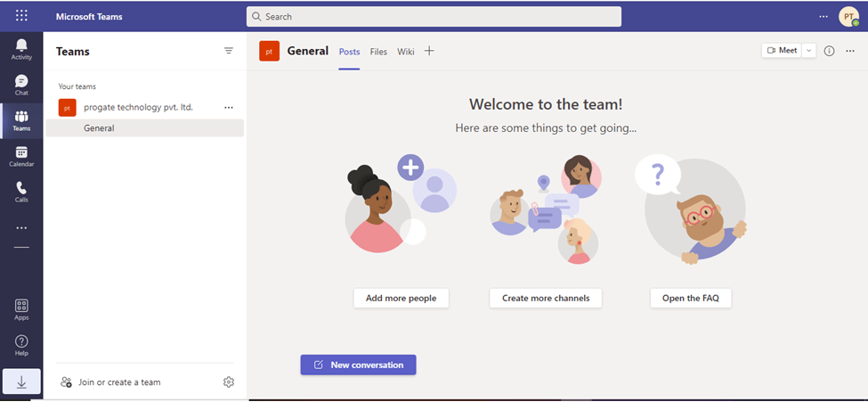Switch to the Files tab
Viewport: 868px width, 410px height.
[x=378, y=52]
